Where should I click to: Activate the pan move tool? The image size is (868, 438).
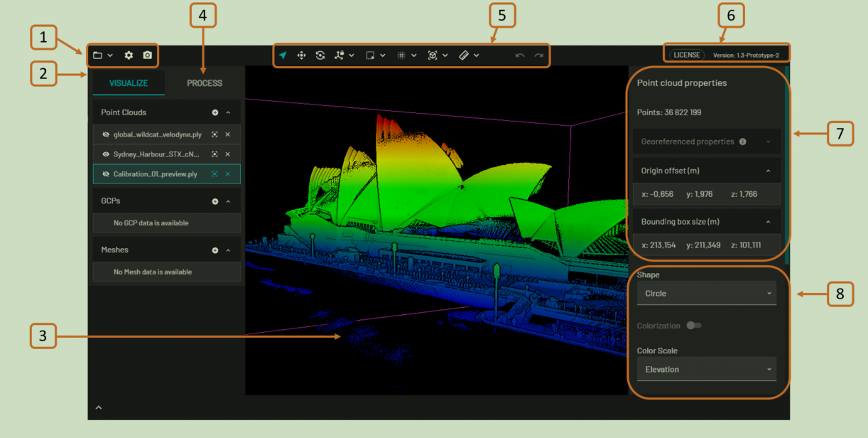pyautogui.click(x=301, y=55)
